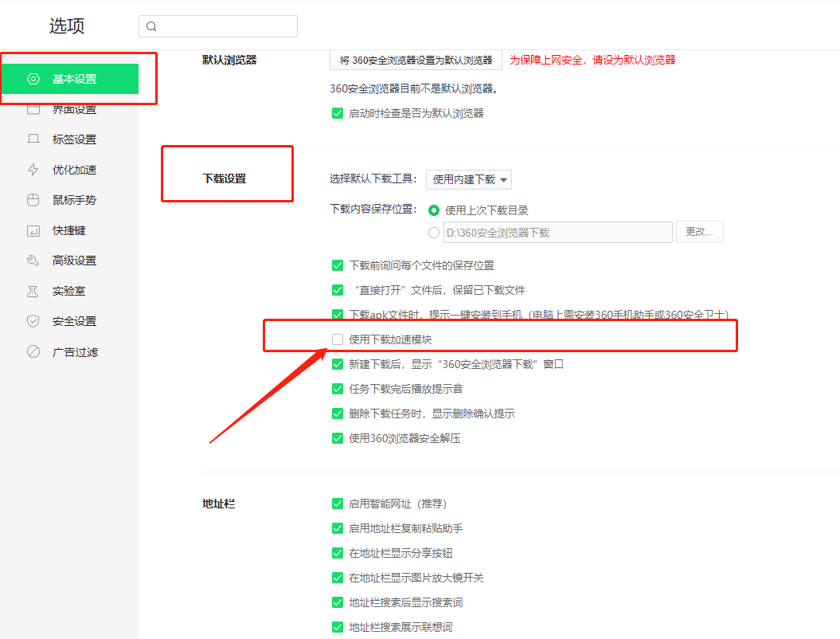This screenshot has width=840, height=639.
Task: Click the 更改... button
Action: coord(700,232)
